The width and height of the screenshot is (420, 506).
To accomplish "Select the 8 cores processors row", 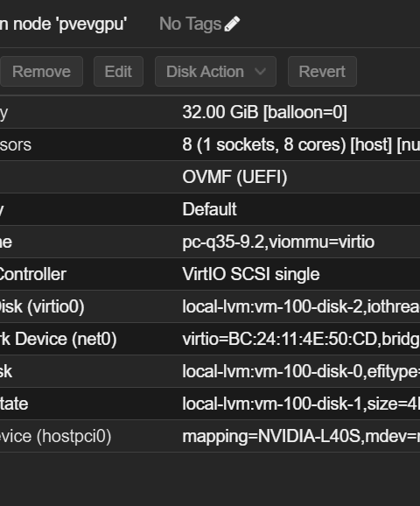I will coord(210,144).
